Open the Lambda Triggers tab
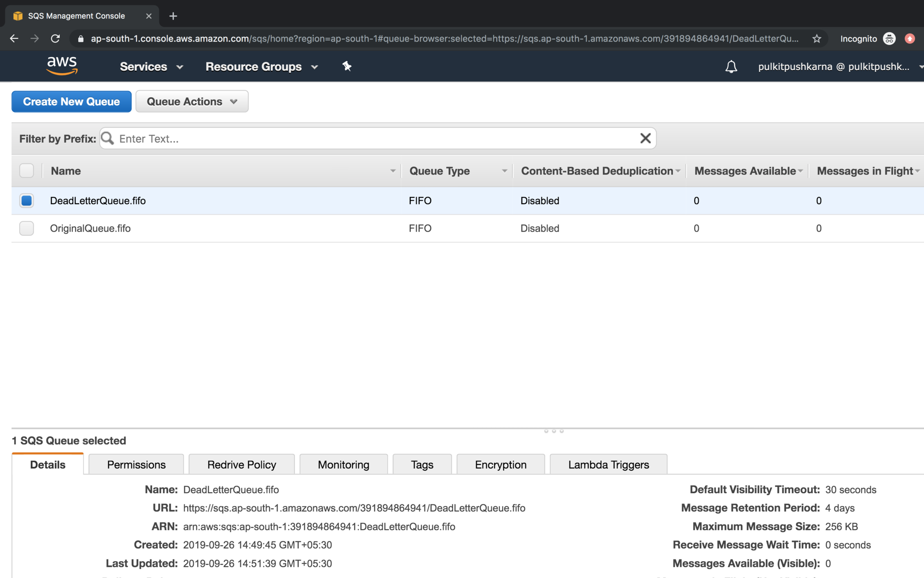The image size is (924, 578). 608,465
